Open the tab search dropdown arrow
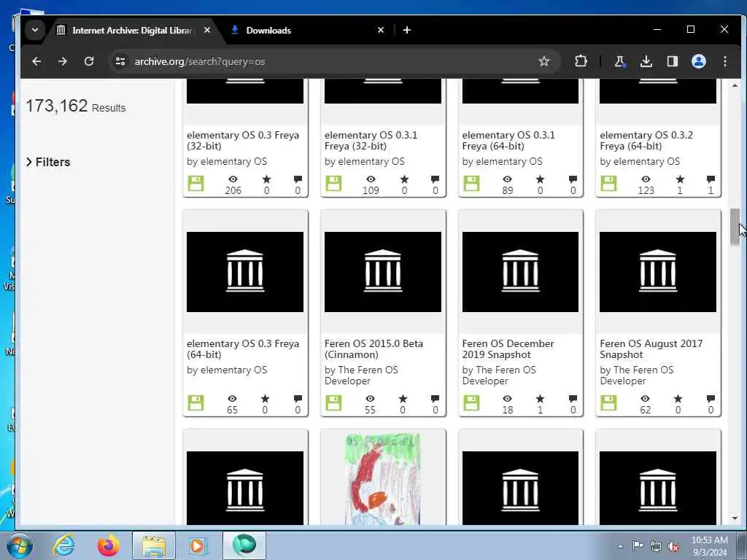This screenshot has height=560, width=747. click(35, 30)
